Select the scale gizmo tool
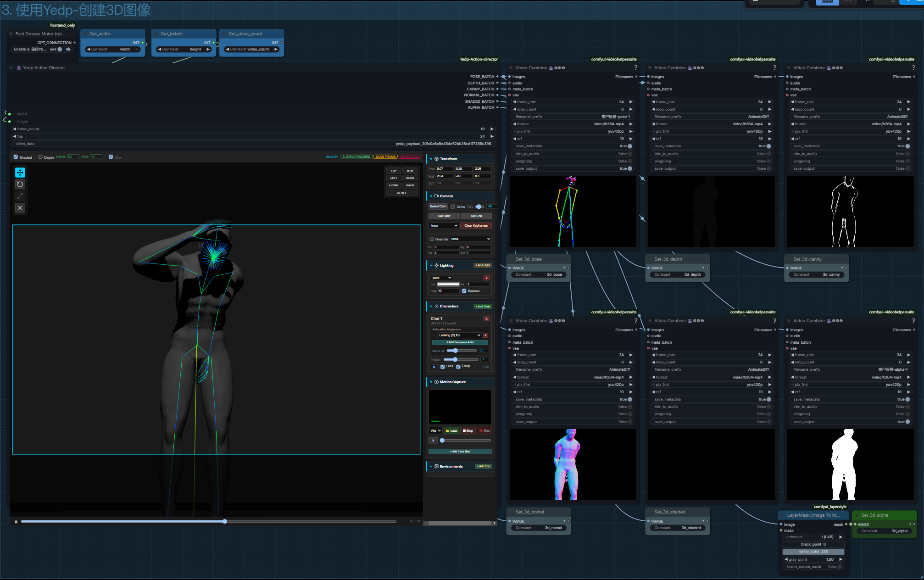 point(20,196)
